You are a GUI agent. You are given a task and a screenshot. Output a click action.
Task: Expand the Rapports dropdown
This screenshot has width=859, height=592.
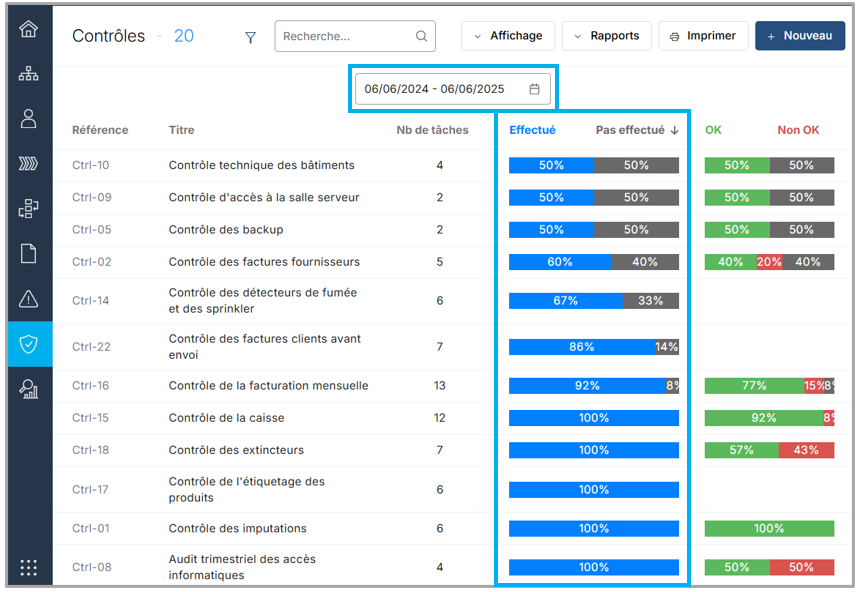(x=606, y=36)
